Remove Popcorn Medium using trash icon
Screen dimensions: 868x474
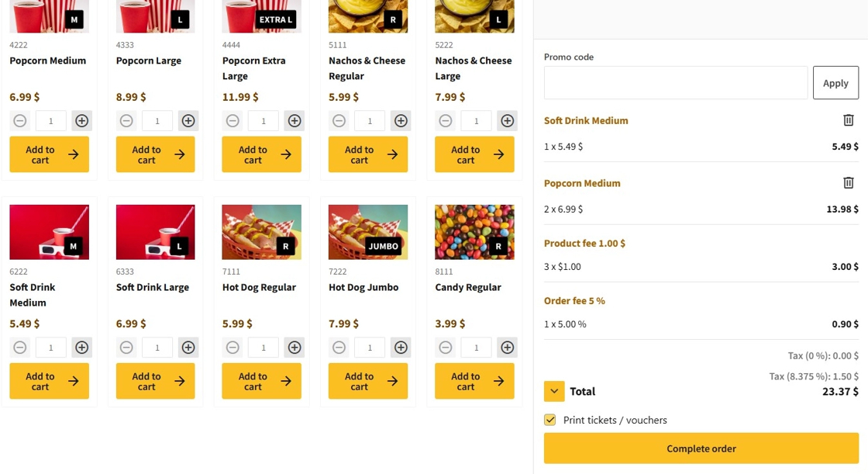[848, 183]
